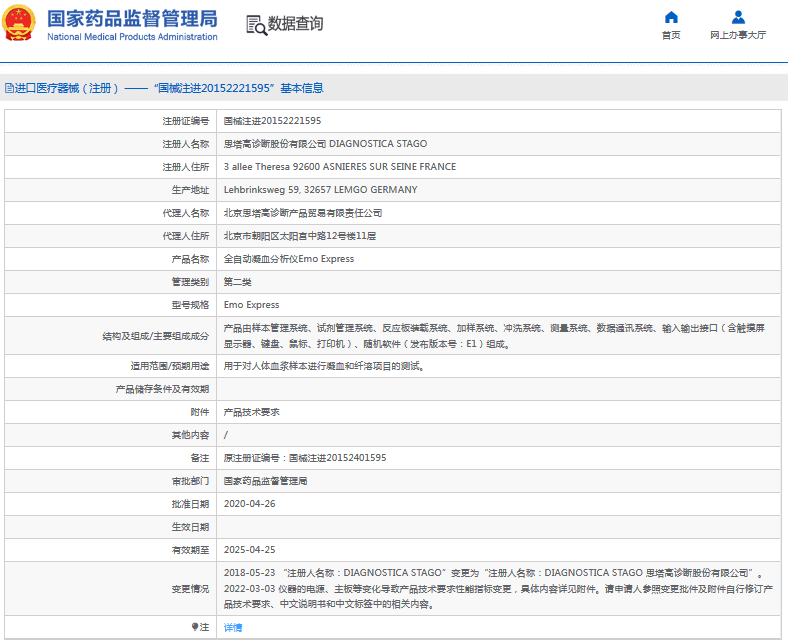Select attachment value 产品技术要求
788x644 pixels.
(x=252, y=412)
